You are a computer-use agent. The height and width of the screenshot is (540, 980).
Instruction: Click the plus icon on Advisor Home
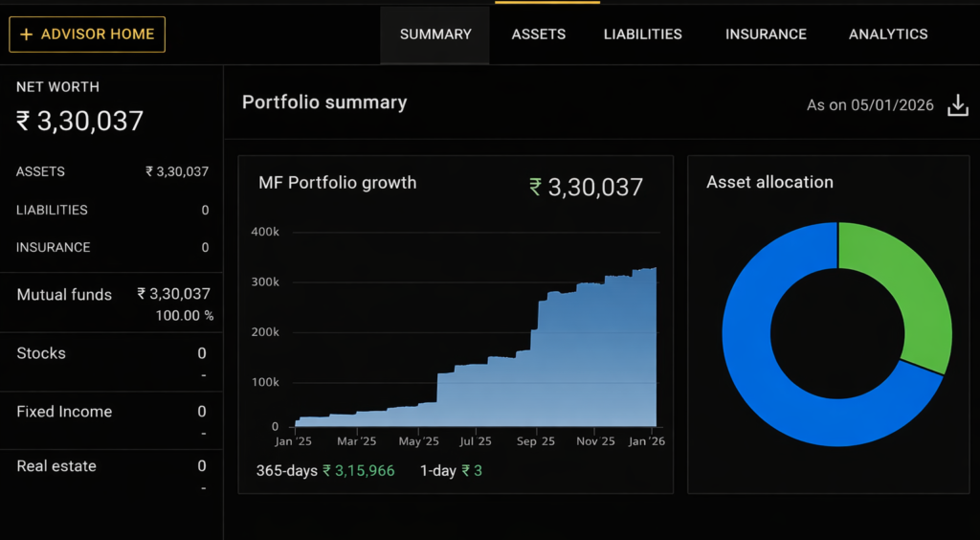[26, 34]
